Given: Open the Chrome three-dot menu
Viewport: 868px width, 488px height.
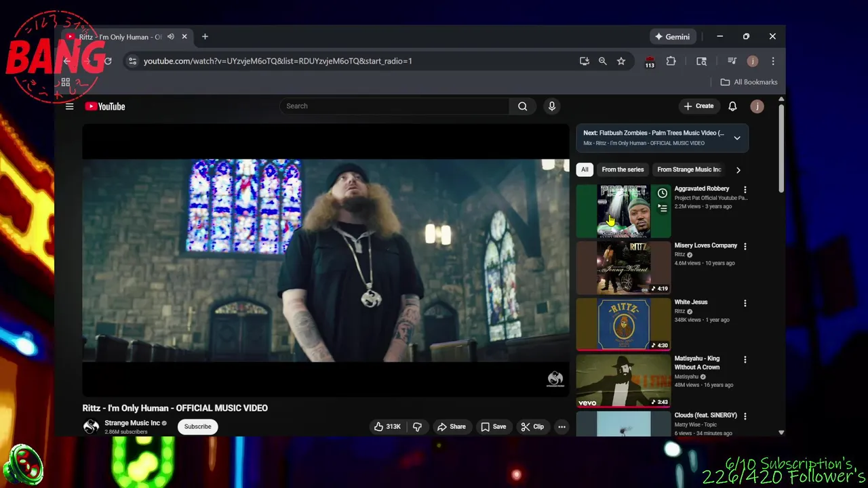Looking at the screenshot, I should tap(773, 61).
